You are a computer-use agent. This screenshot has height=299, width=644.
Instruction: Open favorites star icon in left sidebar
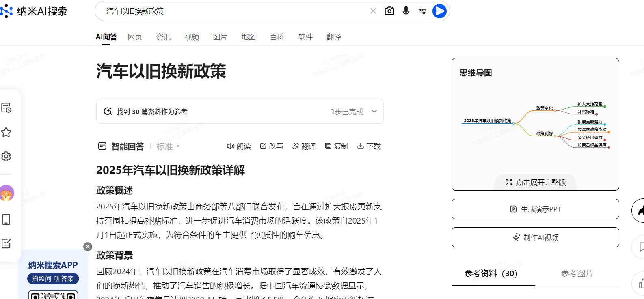(x=6, y=132)
